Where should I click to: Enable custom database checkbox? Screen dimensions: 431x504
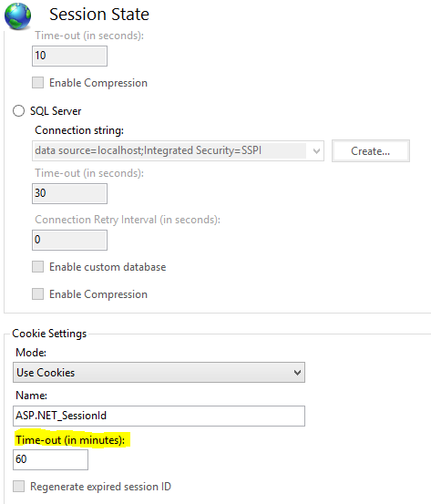38,266
